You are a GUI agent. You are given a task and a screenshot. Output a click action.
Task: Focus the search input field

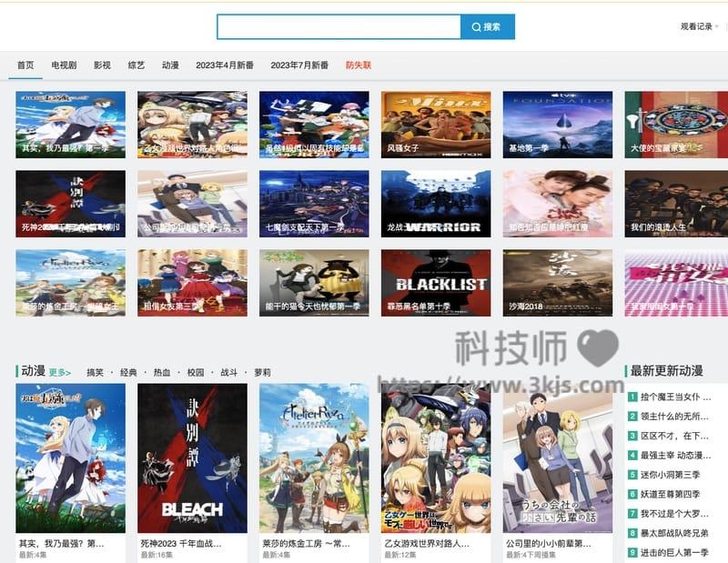[339, 27]
